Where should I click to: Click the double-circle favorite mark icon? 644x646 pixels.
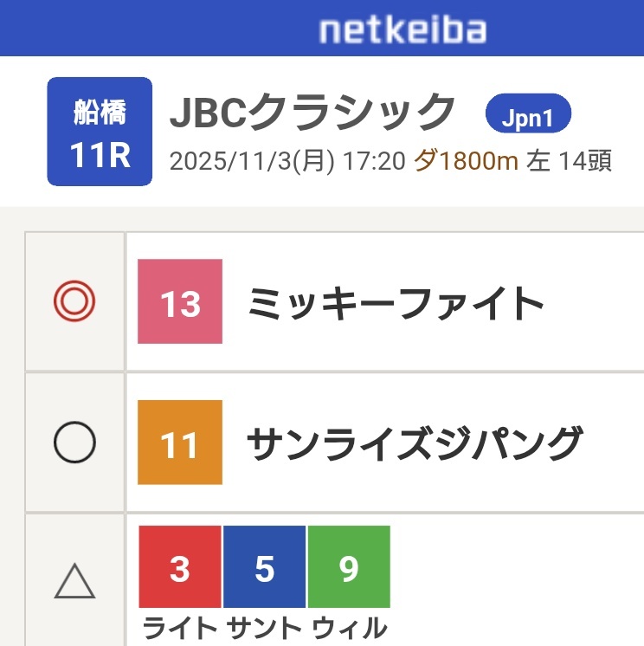(x=74, y=301)
